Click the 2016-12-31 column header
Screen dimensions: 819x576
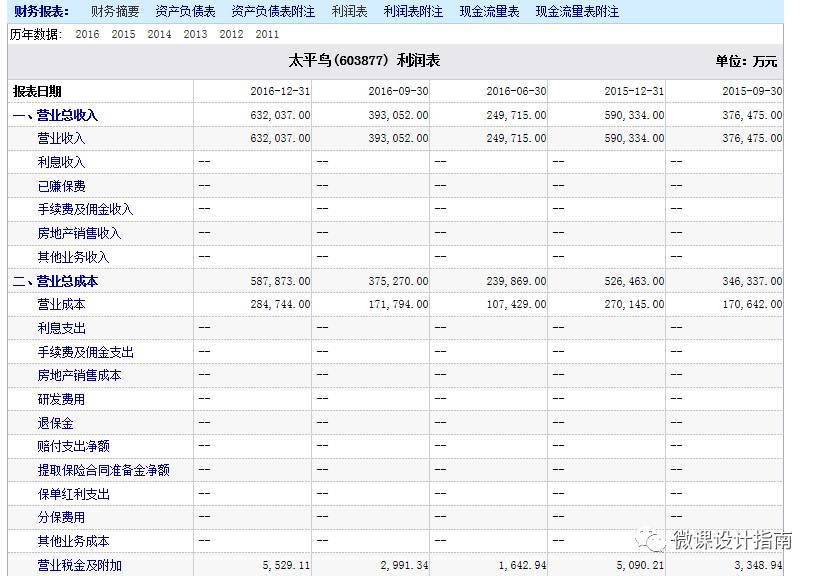(x=280, y=91)
